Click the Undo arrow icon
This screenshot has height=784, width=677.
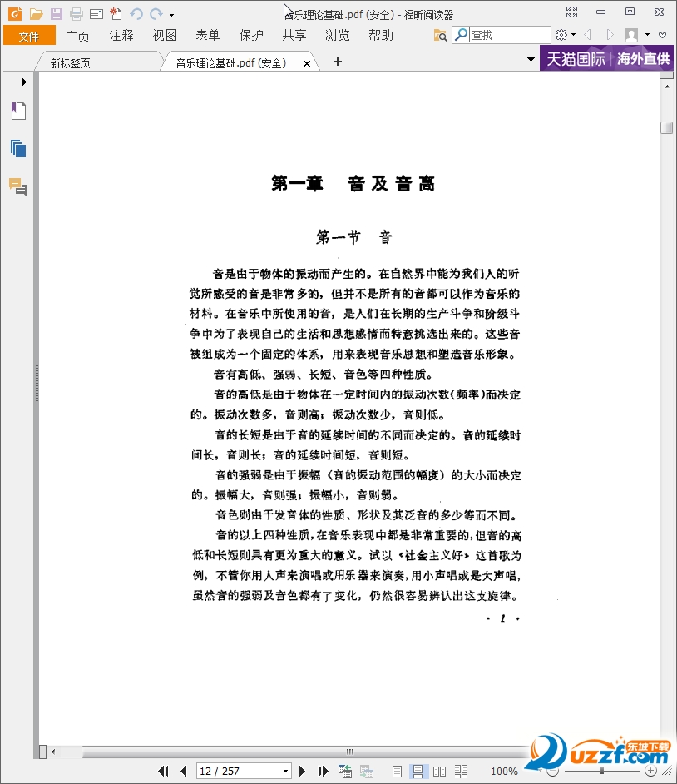[136, 13]
